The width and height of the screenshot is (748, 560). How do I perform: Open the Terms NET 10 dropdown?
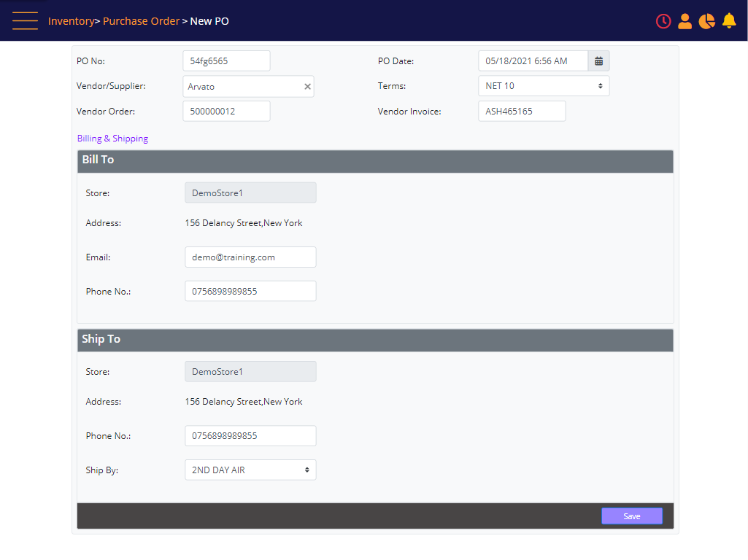[544, 86]
